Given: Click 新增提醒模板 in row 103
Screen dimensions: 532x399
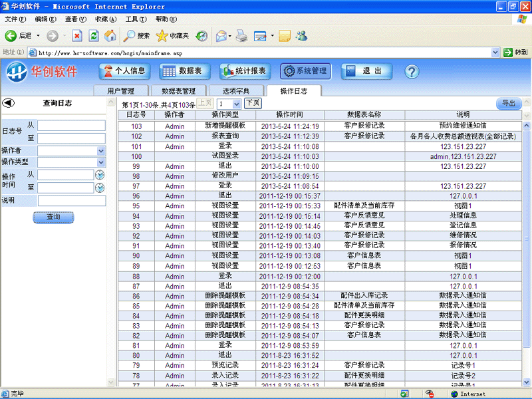Looking at the screenshot, I should click(x=225, y=126).
